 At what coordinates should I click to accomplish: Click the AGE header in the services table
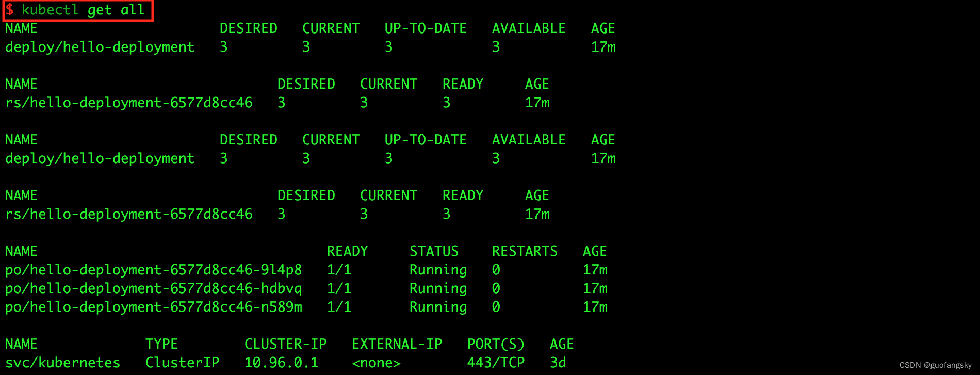562,344
